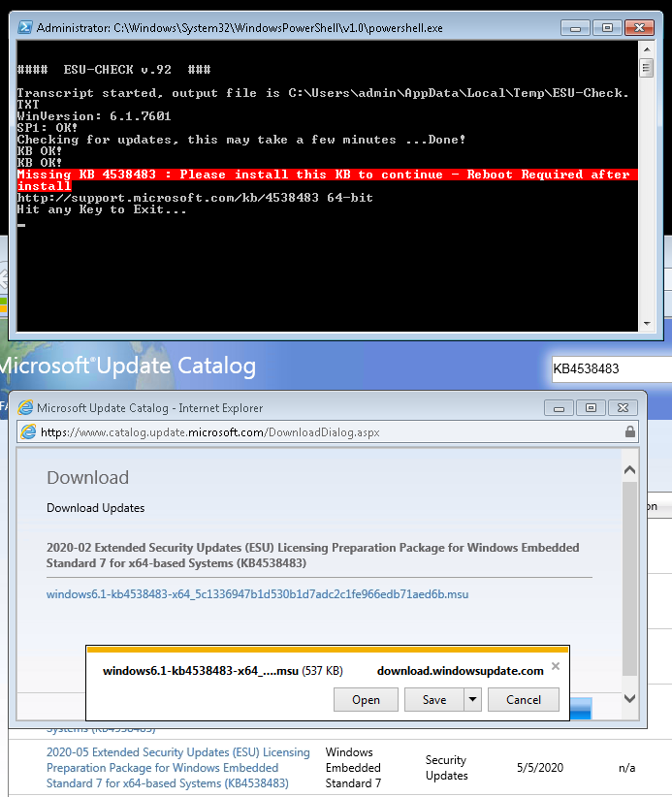Click scroll-up chevron in Download dialog
This screenshot has height=797, width=672.
click(629, 470)
